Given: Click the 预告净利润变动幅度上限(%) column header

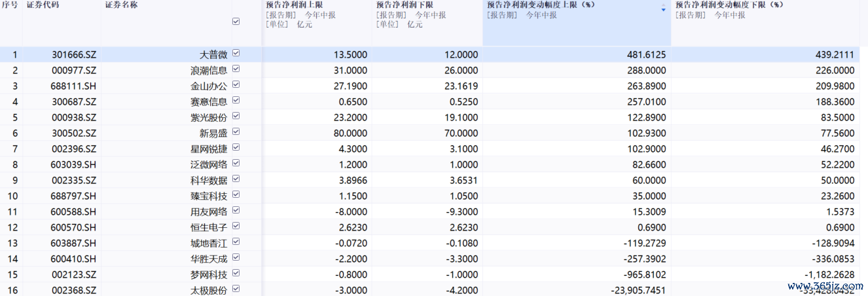Looking at the screenshot, I should 541,5.
